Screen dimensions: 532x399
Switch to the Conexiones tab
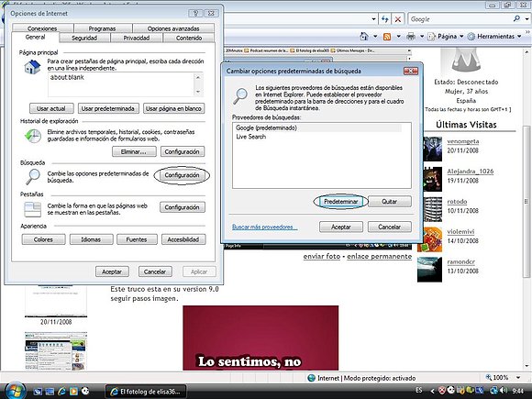pyautogui.click(x=42, y=28)
